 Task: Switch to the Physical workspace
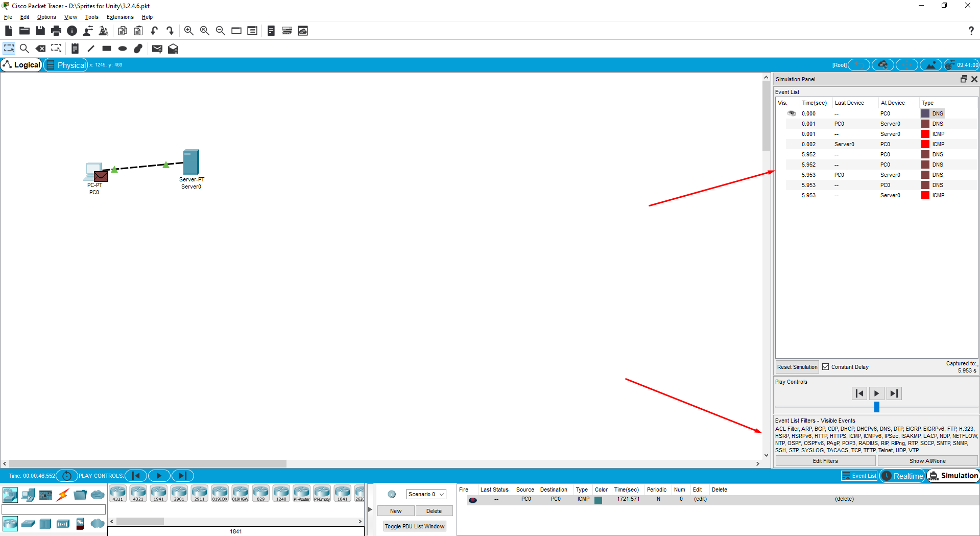(x=66, y=65)
